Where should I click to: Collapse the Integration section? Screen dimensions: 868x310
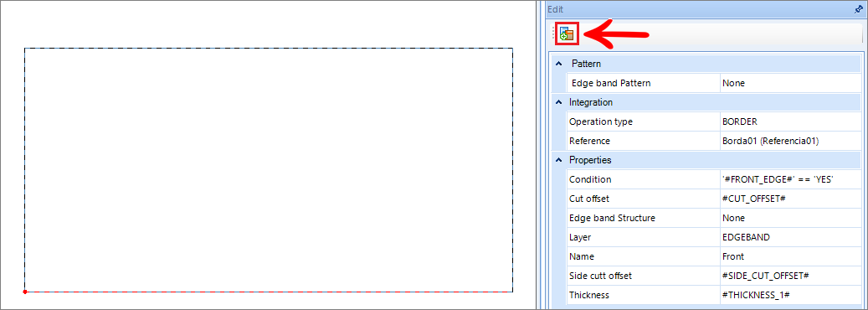coord(558,102)
